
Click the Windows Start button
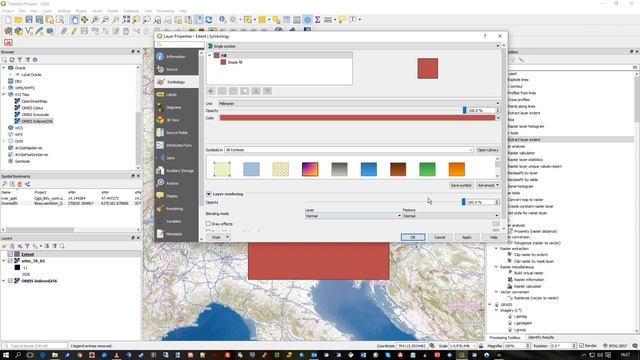(6, 355)
